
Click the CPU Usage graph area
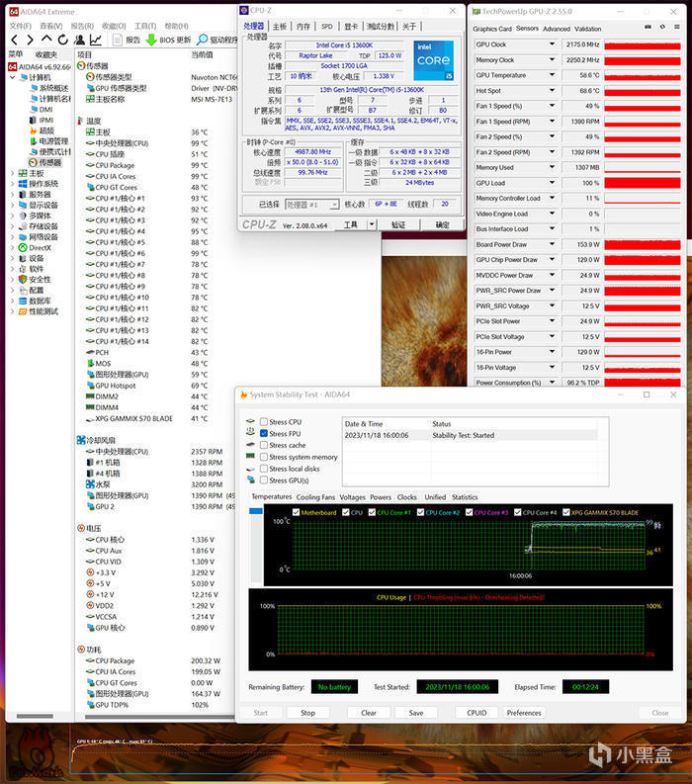(461, 630)
